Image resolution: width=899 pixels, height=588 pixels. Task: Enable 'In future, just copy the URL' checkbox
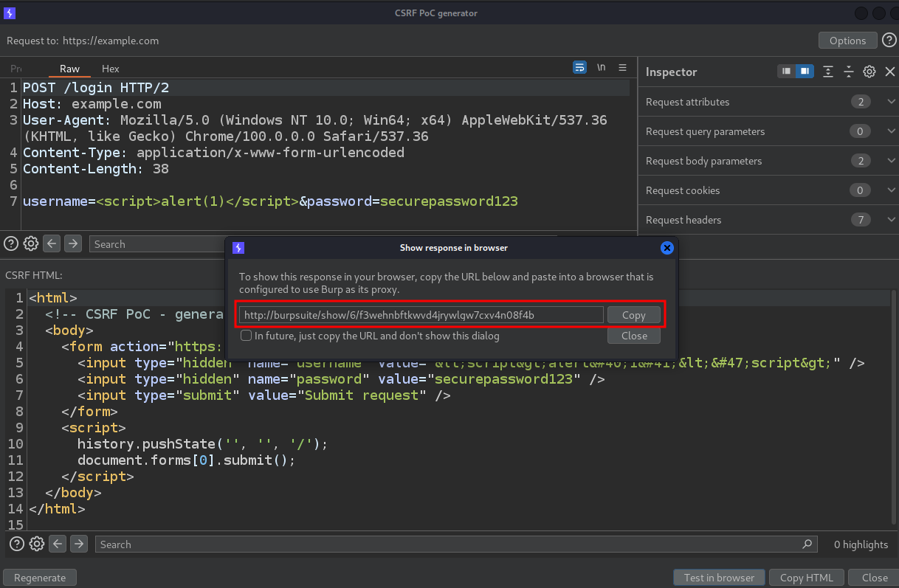click(x=247, y=336)
